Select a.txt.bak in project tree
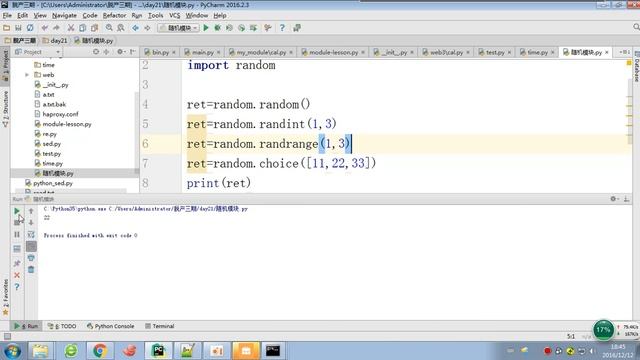The image size is (640, 360). 50,104
